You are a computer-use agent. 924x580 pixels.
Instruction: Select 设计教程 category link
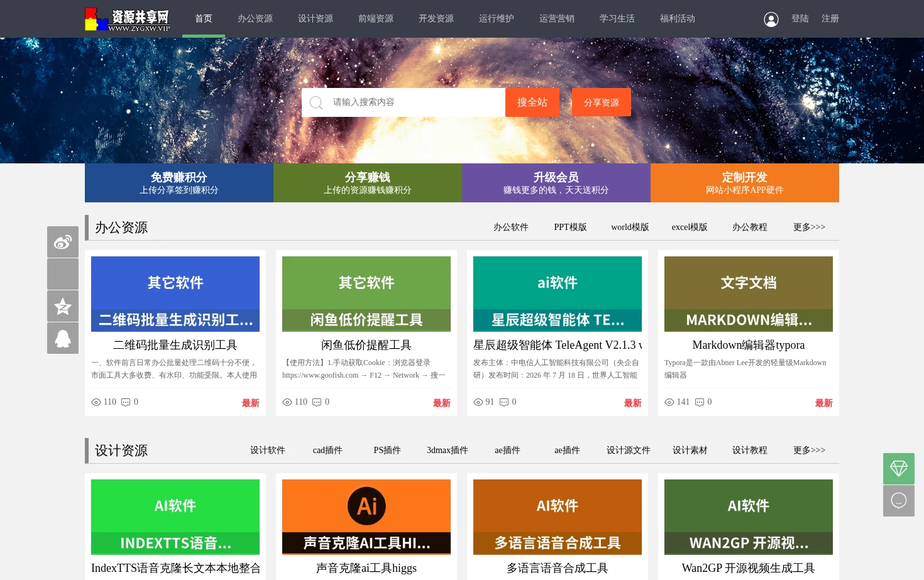point(750,451)
